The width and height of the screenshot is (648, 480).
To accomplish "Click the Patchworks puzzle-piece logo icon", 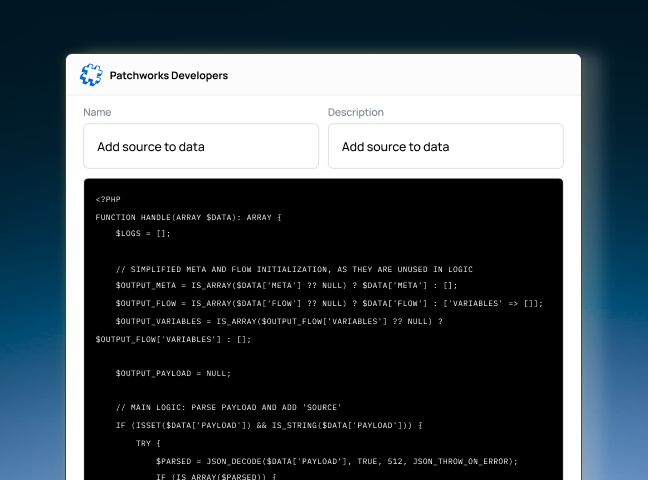I will click(91, 75).
